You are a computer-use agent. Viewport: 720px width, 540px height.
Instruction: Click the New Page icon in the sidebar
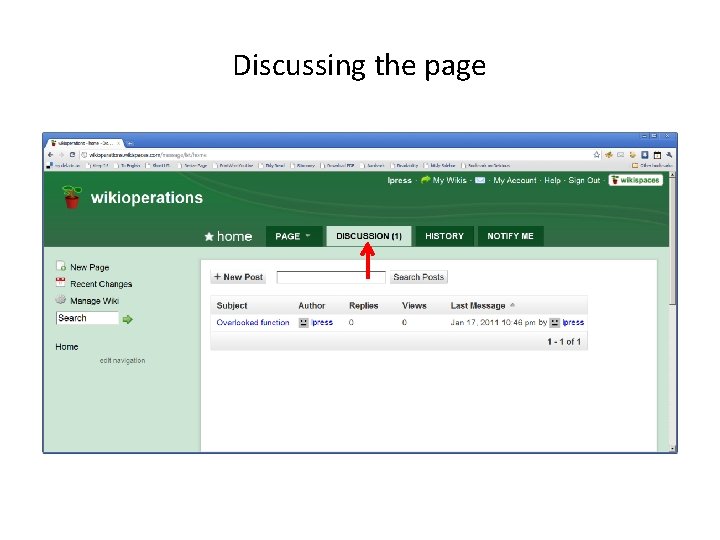(61, 266)
